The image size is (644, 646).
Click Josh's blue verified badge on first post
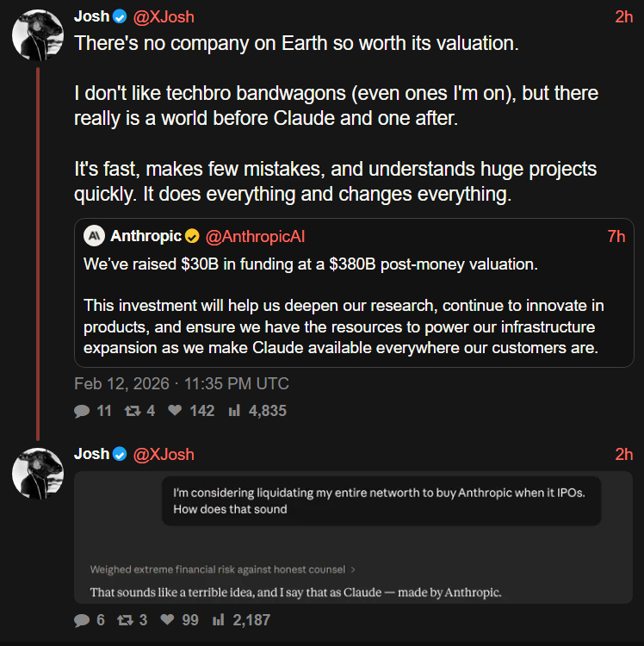[x=121, y=16]
